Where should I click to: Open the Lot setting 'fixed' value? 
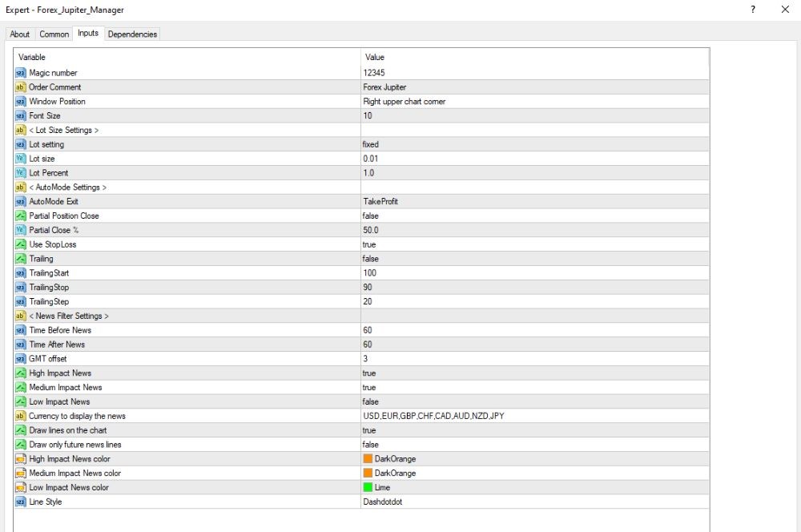[370, 145]
